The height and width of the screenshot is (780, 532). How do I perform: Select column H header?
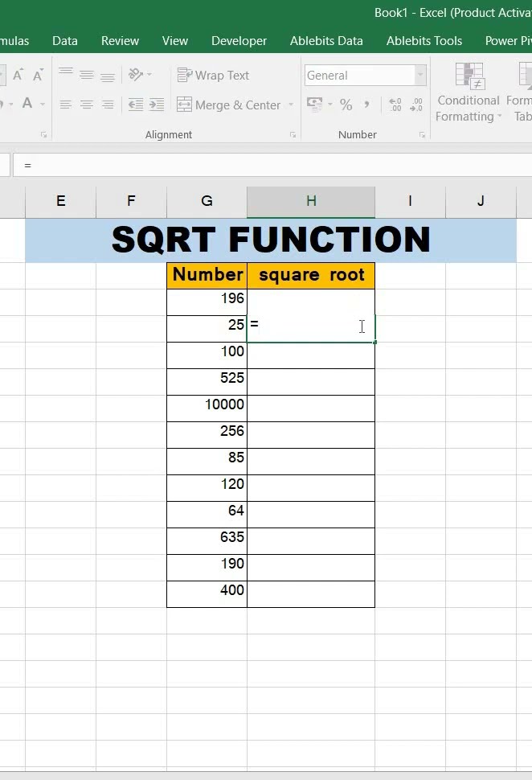click(310, 201)
